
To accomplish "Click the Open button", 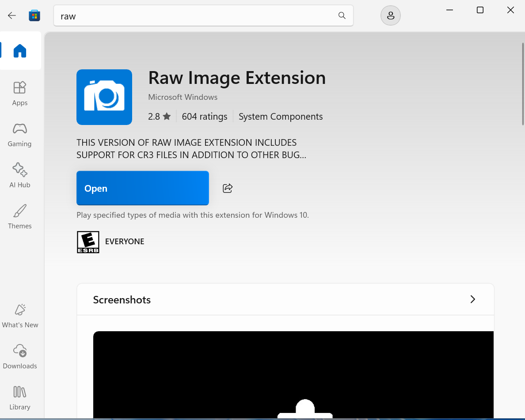I will point(143,188).
